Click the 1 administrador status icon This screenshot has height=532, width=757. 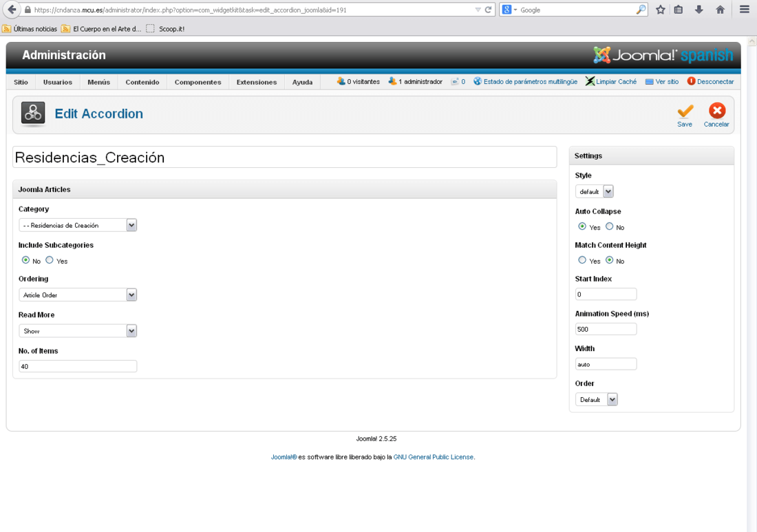[x=392, y=81]
